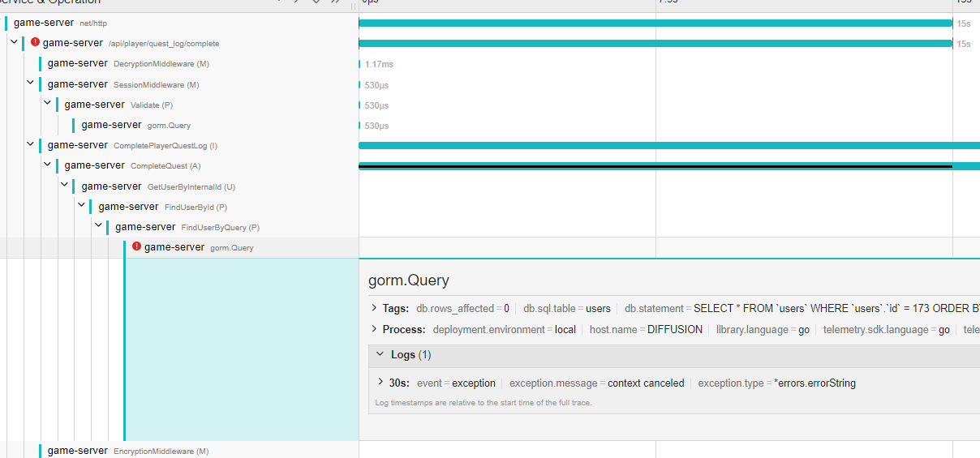Click the quest_log/complete span duration bar

[655, 43]
